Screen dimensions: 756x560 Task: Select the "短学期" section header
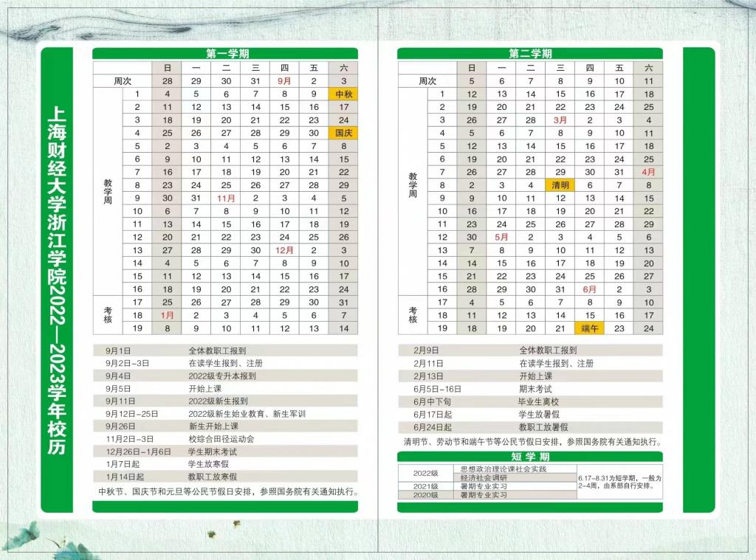(x=530, y=457)
